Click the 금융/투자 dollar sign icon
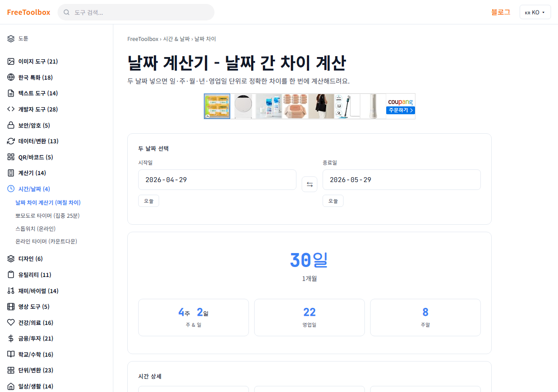The height and width of the screenshot is (392, 558). (11, 338)
